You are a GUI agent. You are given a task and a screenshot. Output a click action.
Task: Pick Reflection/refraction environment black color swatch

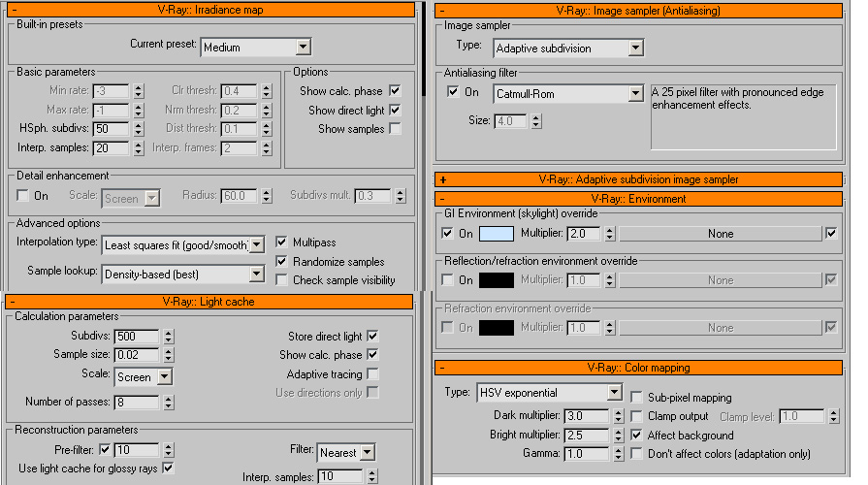click(497, 280)
